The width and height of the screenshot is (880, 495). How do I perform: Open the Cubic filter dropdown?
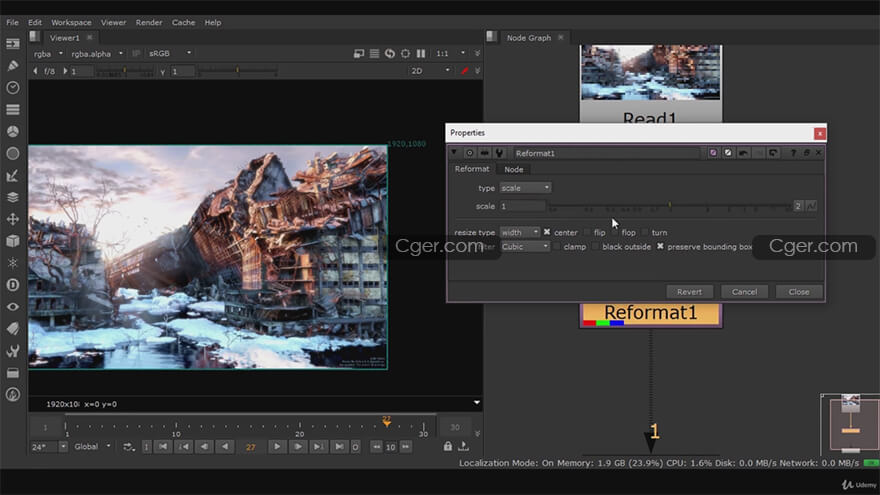[x=525, y=246]
